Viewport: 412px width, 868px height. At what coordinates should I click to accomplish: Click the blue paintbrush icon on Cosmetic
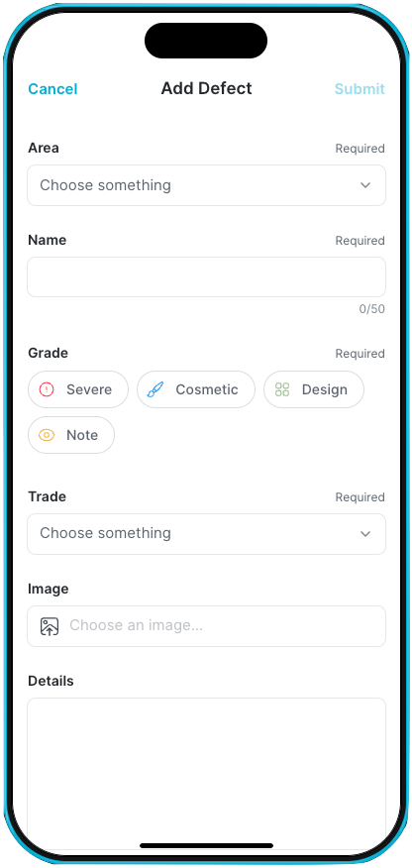155,389
